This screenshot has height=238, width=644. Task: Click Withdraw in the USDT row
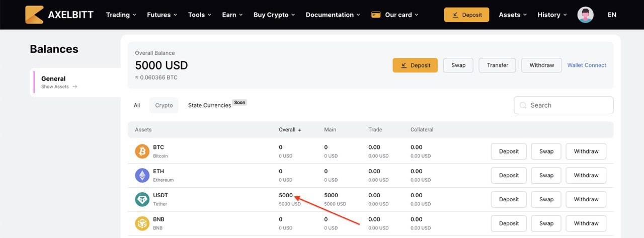tap(586, 200)
